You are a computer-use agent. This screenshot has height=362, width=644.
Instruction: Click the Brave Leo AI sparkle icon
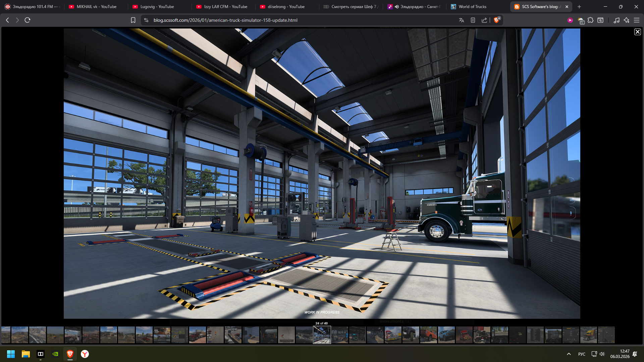(627, 20)
